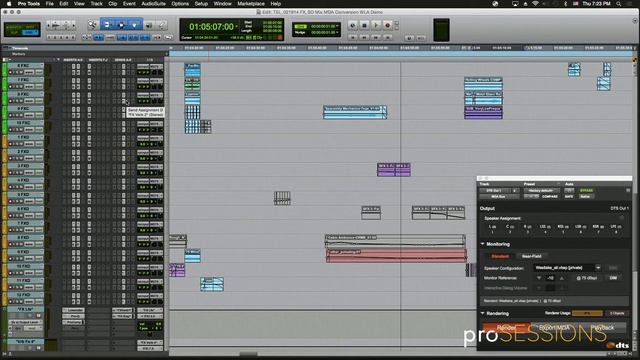This screenshot has height=360, width=640.
Task: Select the Pencil tool
Action: (162, 25)
